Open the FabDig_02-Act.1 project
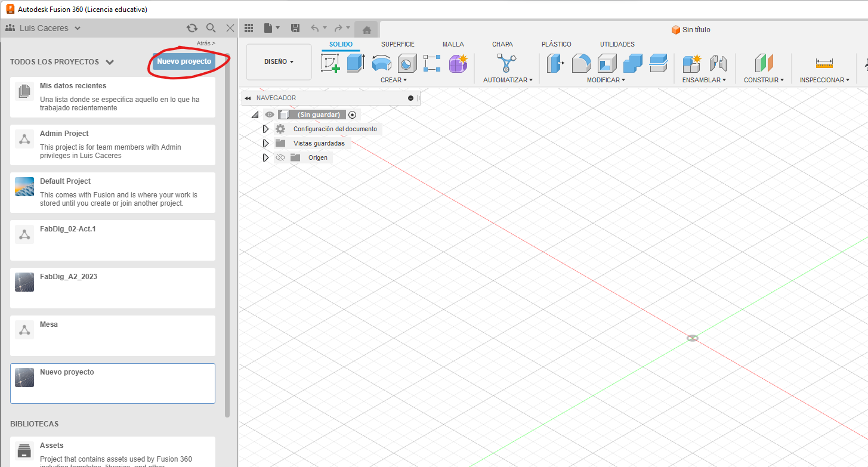This screenshot has height=467, width=868. pos(113,240)
